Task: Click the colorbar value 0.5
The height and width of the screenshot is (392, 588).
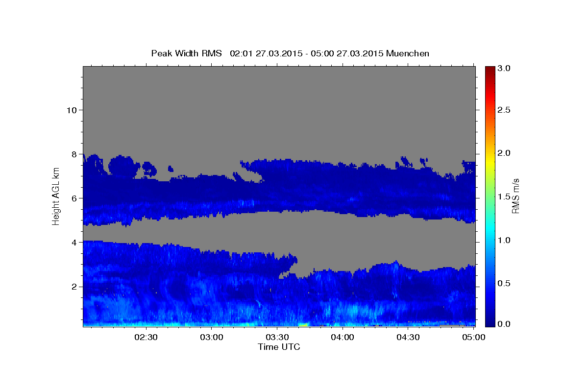Action: 504,283
